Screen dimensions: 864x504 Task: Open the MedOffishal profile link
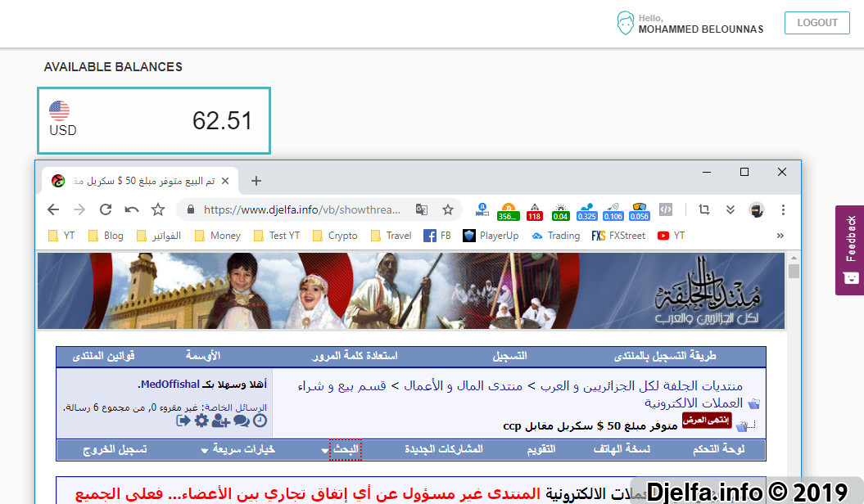pyautogui.click(x=170, y=384)
